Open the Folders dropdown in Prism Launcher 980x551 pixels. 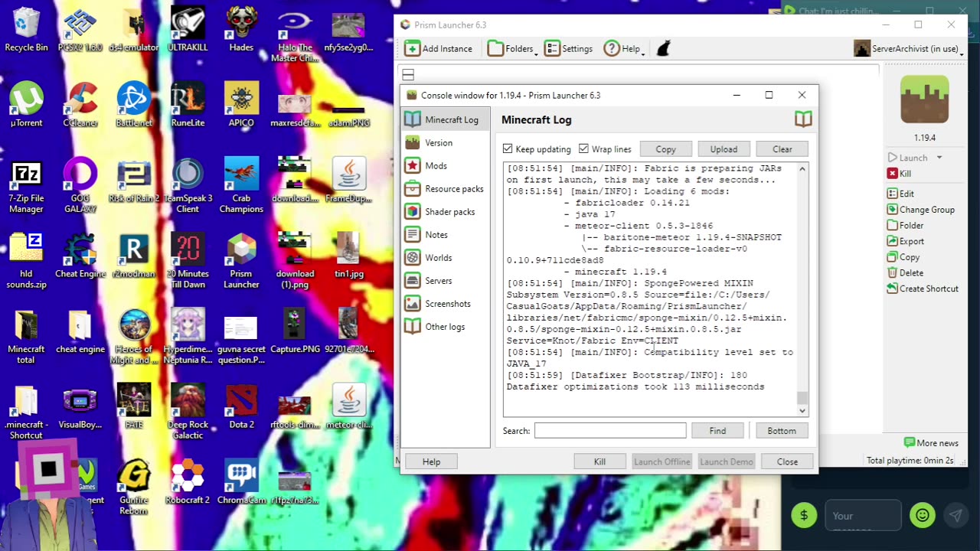(x=512, y=48)
